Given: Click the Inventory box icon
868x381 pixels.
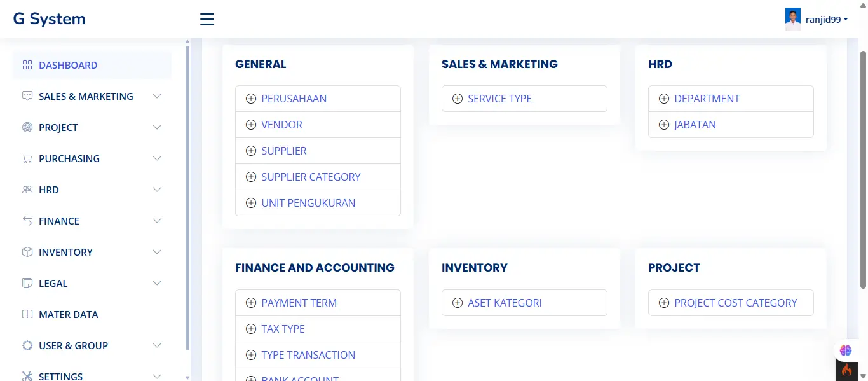Looking at the screenshot, I should pos(27,252).
